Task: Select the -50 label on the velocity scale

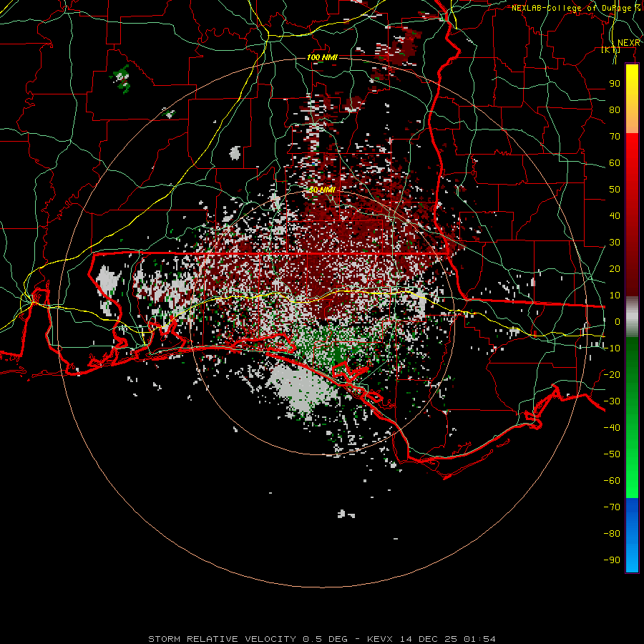Action: pos(612,454)
